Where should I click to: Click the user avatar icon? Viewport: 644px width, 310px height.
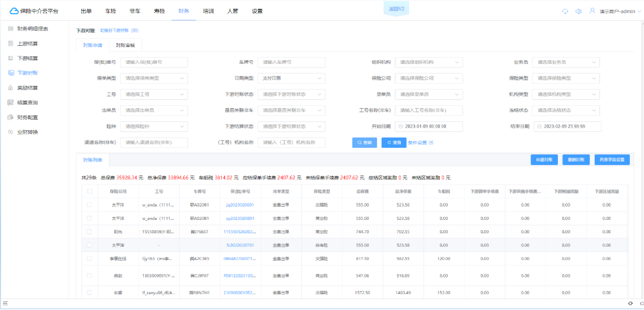592,11
